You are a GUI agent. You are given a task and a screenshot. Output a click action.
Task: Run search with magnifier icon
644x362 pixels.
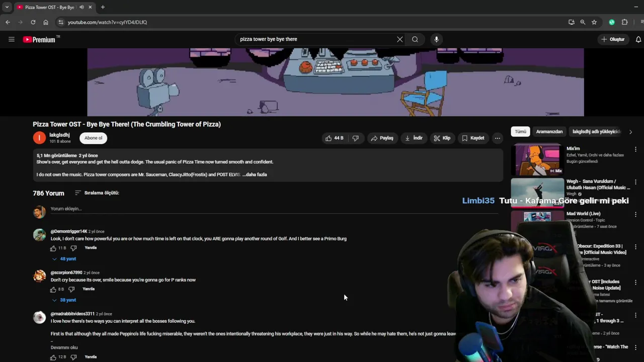[415, 39]
